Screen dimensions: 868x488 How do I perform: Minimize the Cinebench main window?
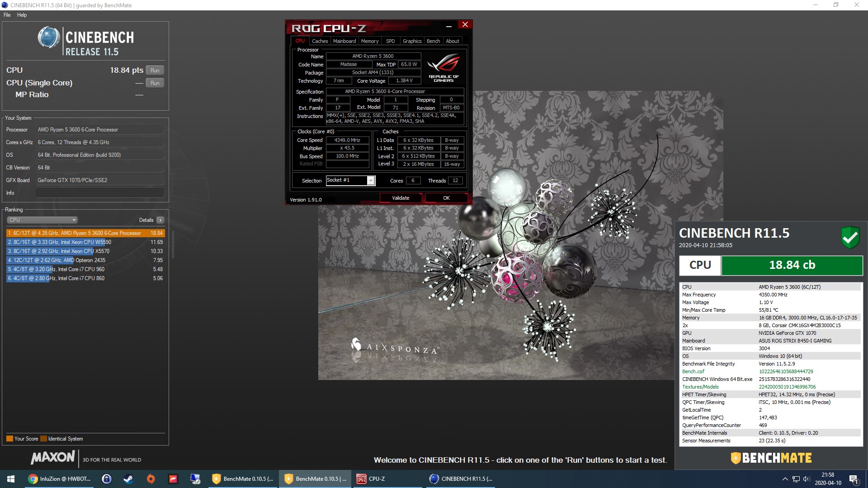pos(816,5)
